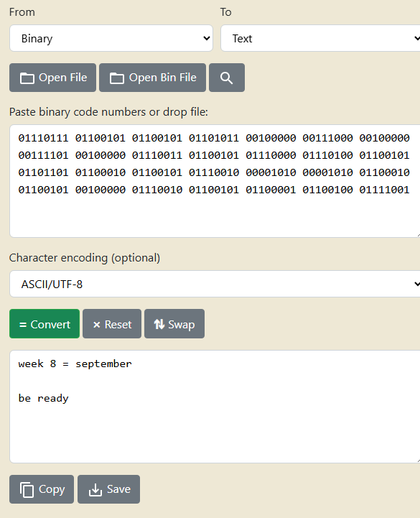420x518 pixels.
Task: Open the Character encoding dropdown ASCII/UTF-8
Action: point(215,284)
